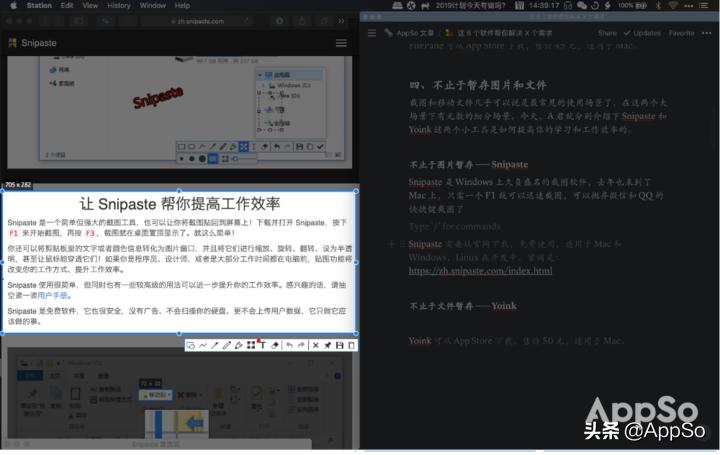Select the arrow tool in Snipaste toolbar

215,346
